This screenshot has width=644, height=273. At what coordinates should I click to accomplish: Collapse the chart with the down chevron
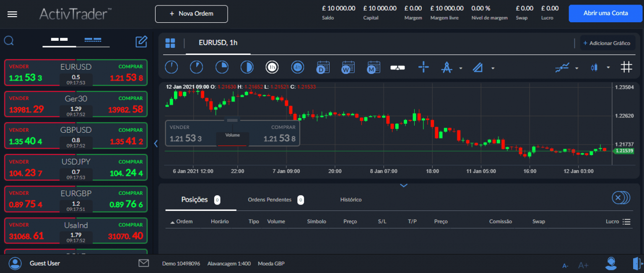click(404, 185)
